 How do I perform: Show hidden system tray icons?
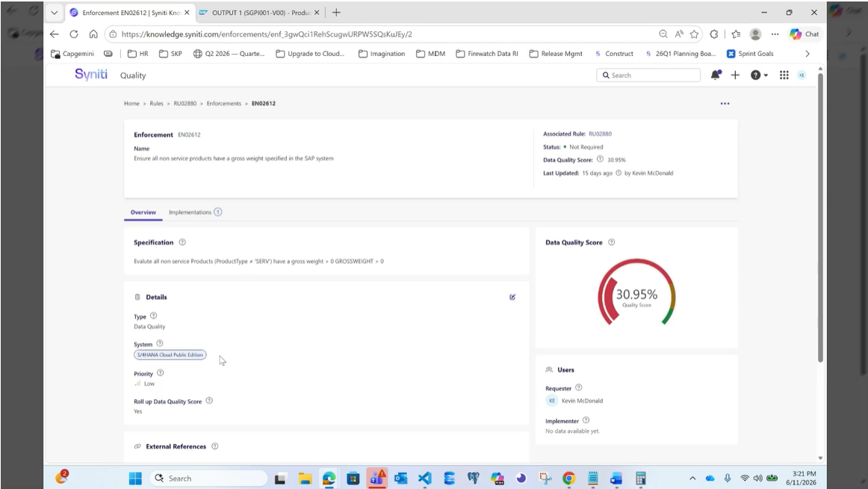pos(692,479)
